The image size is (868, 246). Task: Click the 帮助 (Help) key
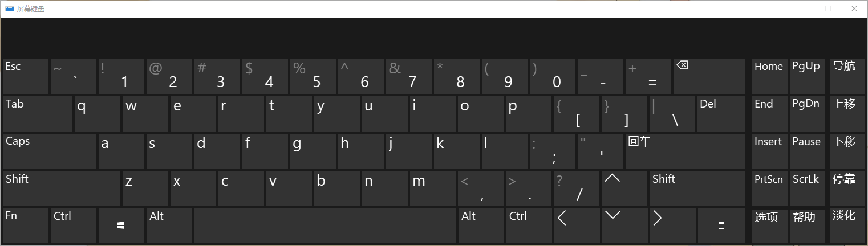[806, 225]
